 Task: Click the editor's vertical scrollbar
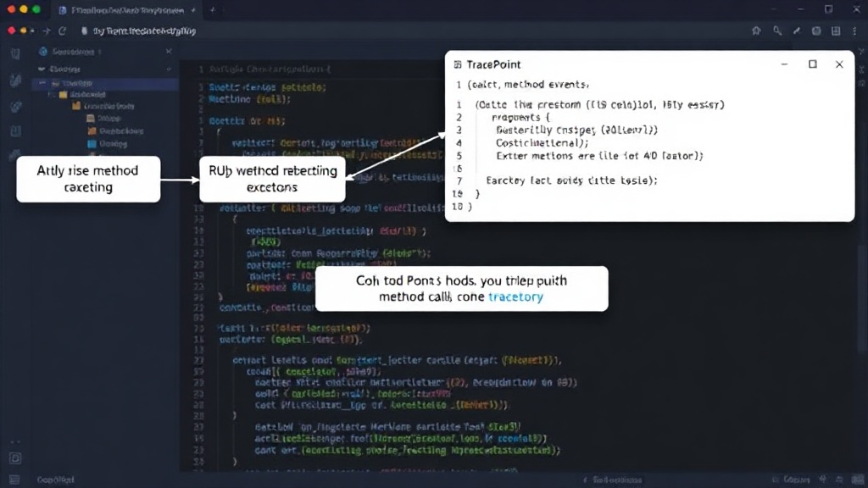click(x=862, y=299)
